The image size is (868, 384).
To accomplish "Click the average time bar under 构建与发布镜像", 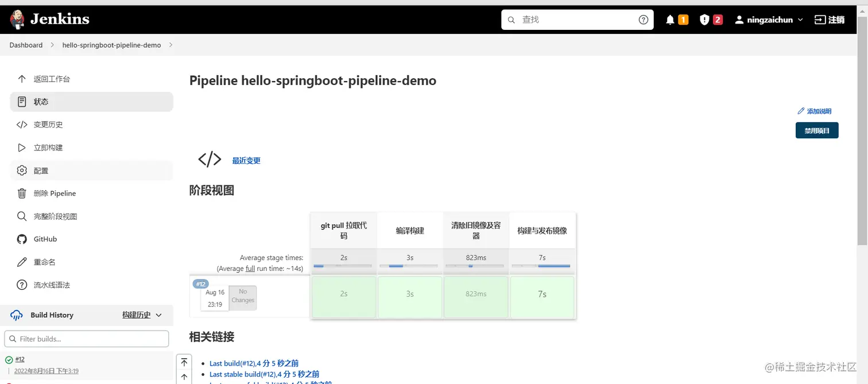I will [541, 266].
